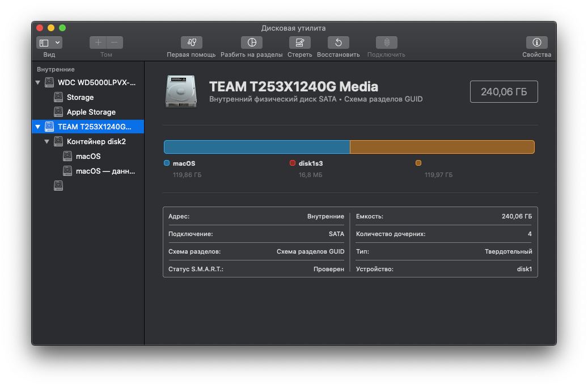Image resolution: width=588 pixels, height=387 pixels.
Task: Click the blue macOS legend swatch
Action: 167,163
